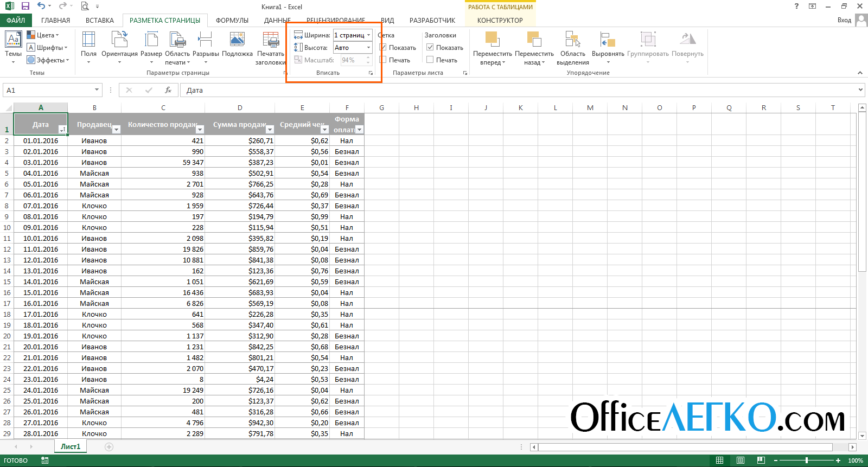
Task: Click the macro recording icon in status bar
Action: [x=45, y=460]
